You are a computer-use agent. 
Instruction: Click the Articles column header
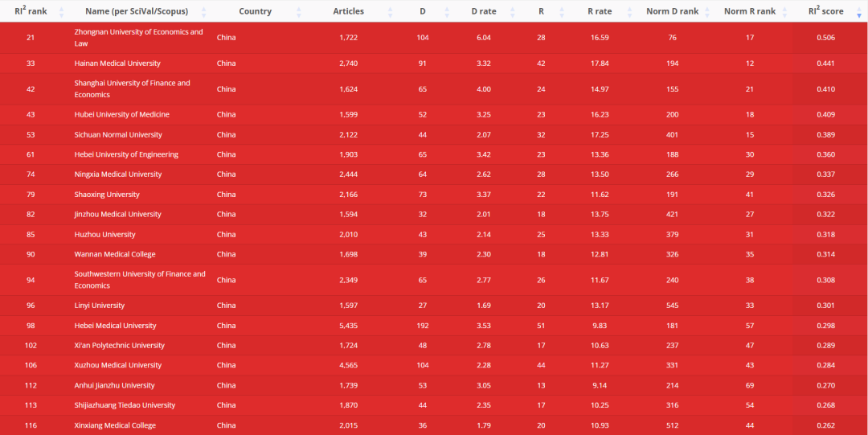348,11
